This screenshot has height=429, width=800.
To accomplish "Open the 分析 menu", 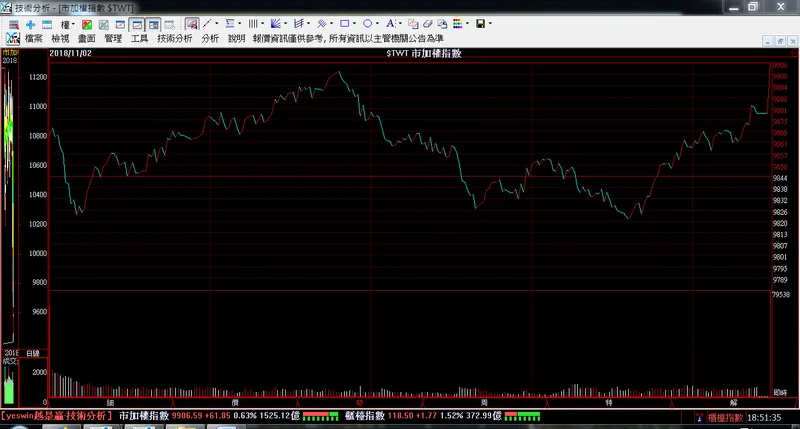I will coord(210,39).
